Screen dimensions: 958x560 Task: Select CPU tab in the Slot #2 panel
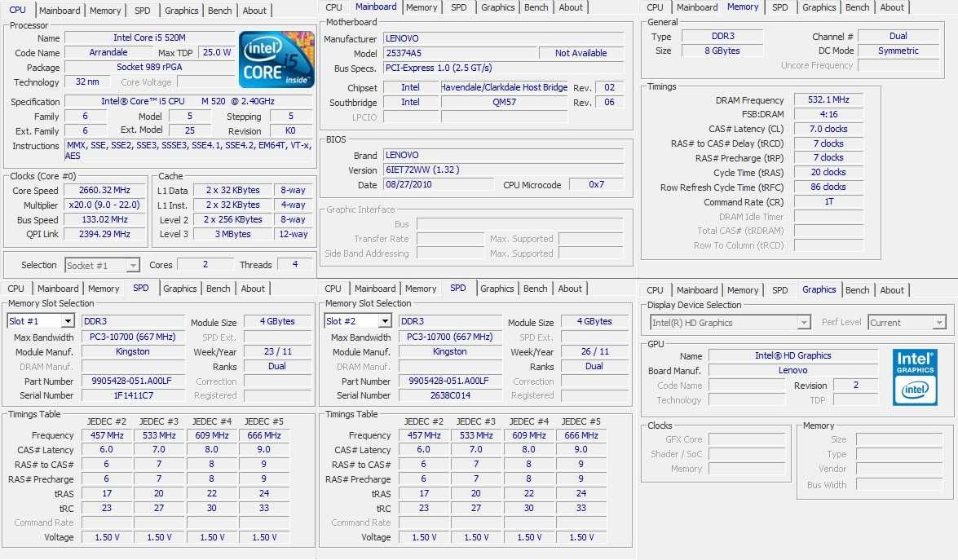coord(333,289)
